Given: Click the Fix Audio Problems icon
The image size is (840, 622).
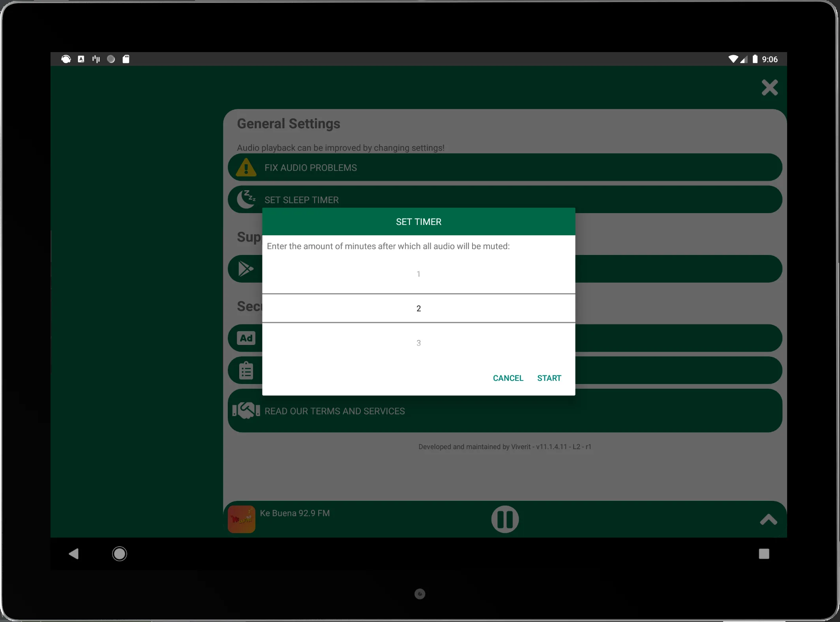Looking at the screenshot, I should tap(247, 168).
